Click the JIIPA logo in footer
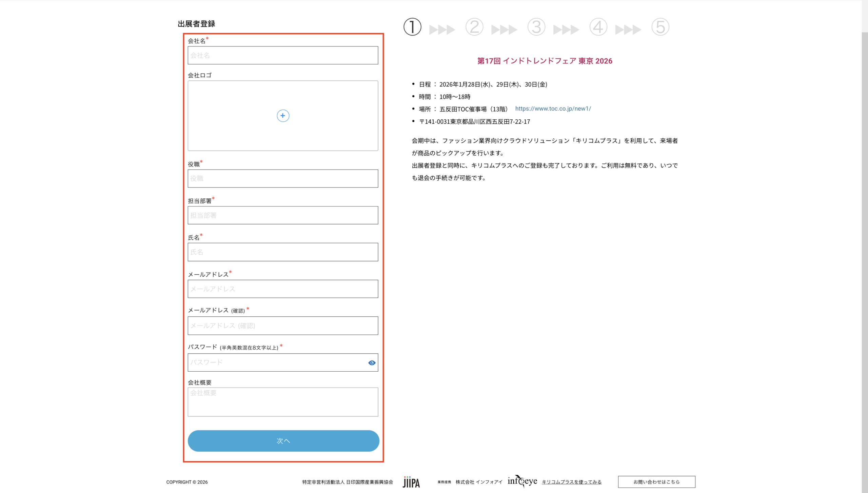 click(x=411, y=482)
